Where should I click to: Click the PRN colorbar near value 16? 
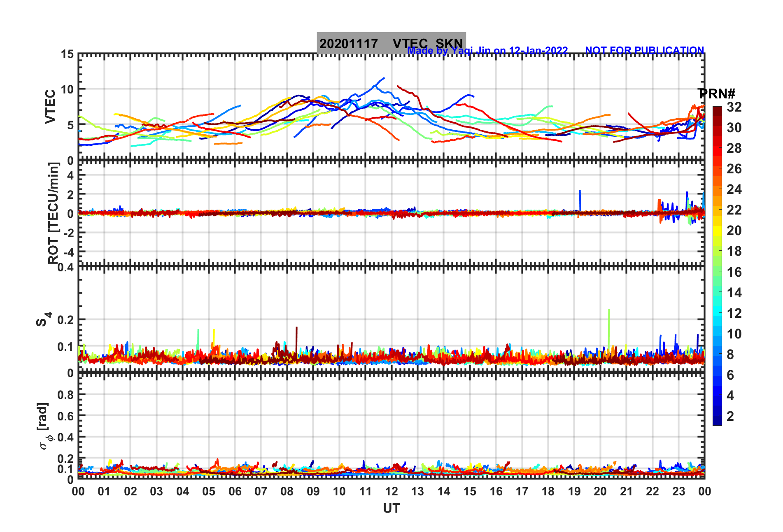(x=717, y=272)
